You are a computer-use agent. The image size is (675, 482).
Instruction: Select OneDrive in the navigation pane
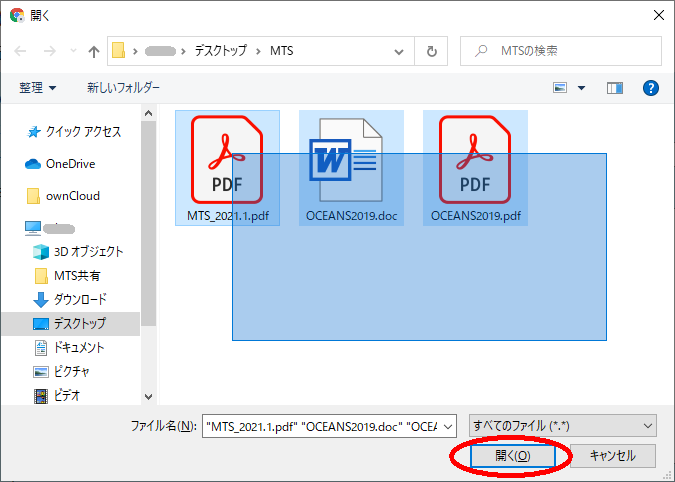(70, 163)
